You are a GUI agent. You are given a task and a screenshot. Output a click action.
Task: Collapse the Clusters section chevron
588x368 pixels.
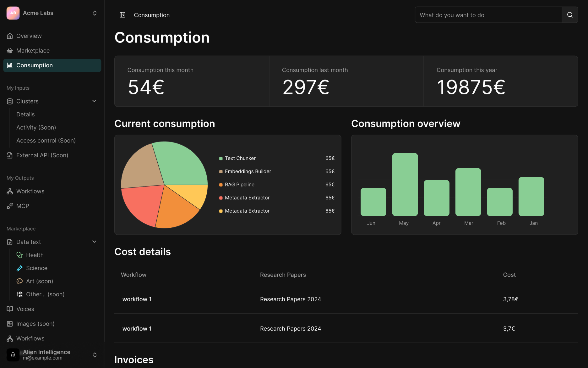(94, 101)
